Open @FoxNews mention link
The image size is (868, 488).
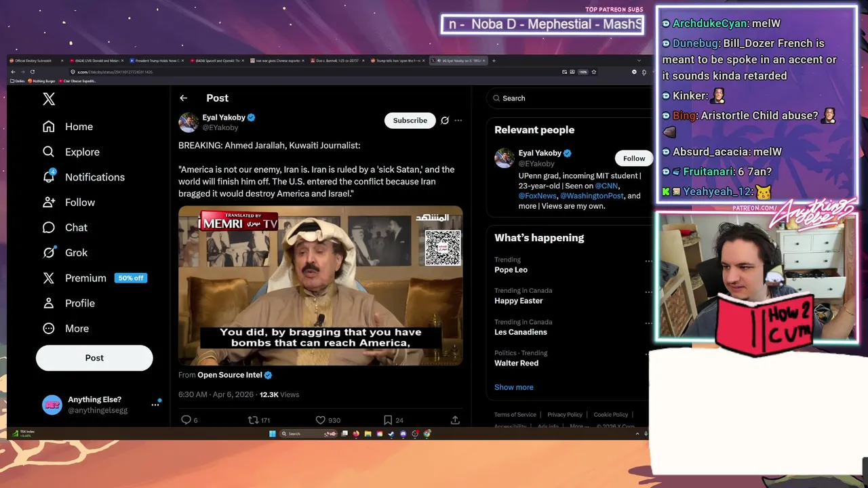tap(538, 196)
